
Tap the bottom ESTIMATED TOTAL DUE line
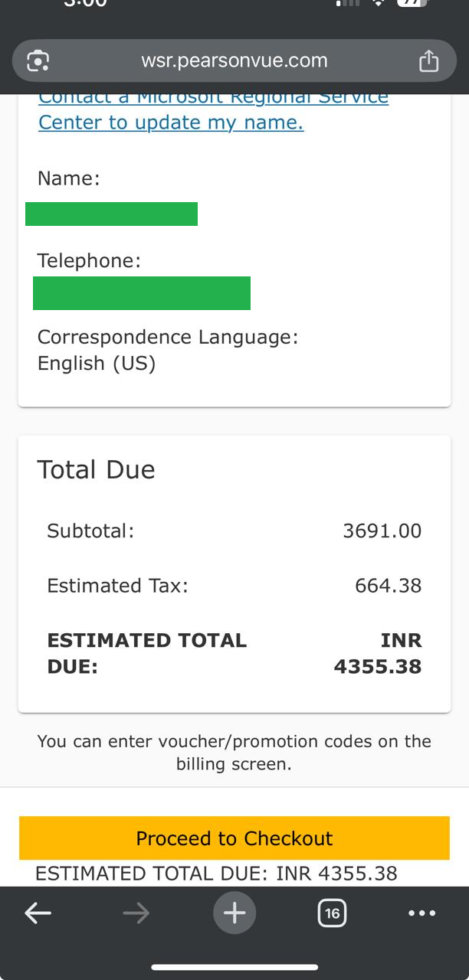pos(216,873)
